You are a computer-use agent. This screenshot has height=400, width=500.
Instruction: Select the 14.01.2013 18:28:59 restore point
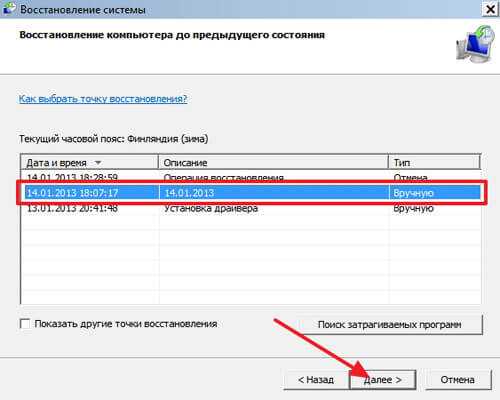click(x=251, y=177)
